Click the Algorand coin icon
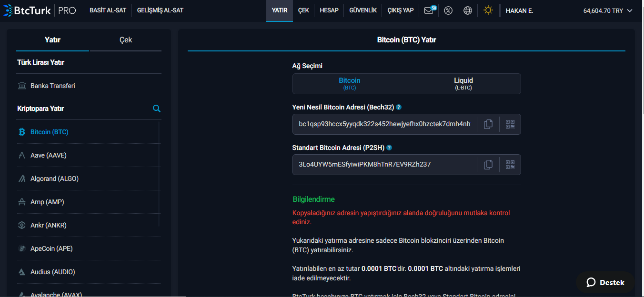This screenshot has width=644, height=297. click(x=22, y=178)
